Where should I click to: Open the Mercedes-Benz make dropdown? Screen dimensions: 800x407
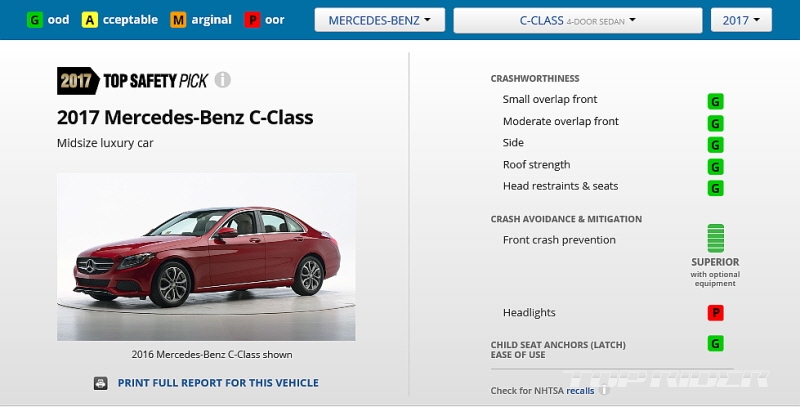pyautogui.click(x=380, y=20)
